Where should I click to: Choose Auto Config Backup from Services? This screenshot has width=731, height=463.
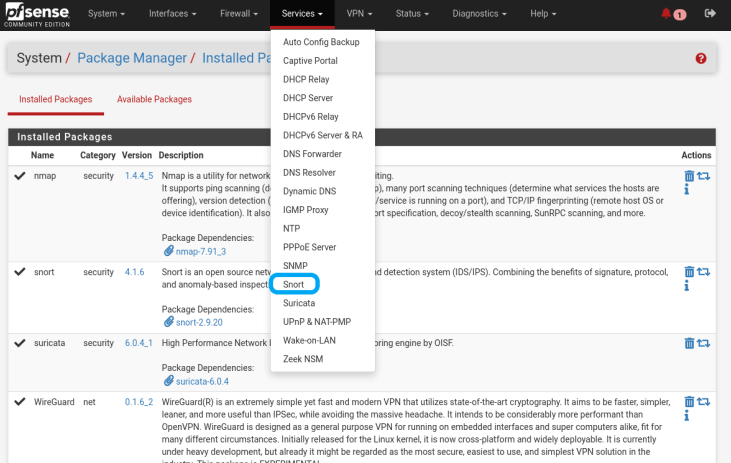pos(323,42)
